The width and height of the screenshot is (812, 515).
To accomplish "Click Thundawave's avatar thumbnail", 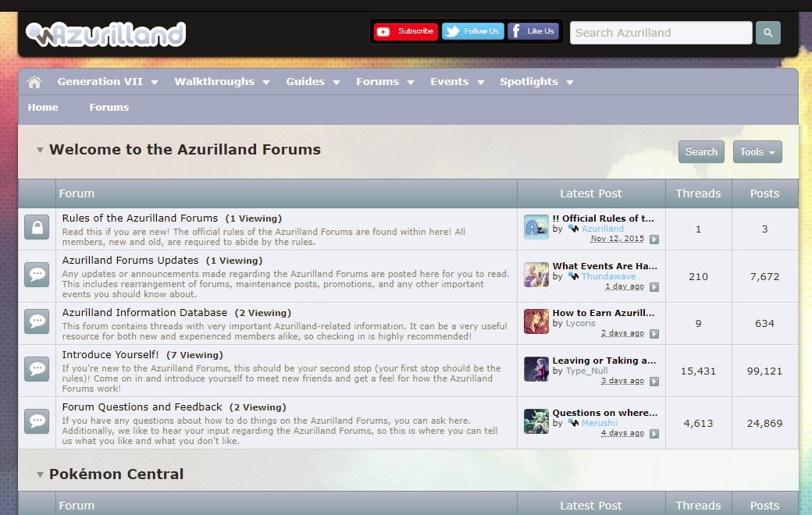I will [536, 275].
